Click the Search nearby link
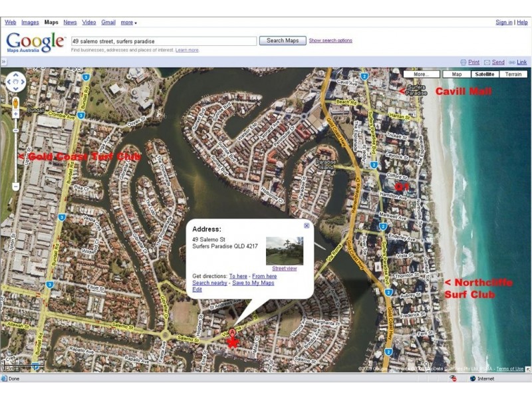 [209, 283]
